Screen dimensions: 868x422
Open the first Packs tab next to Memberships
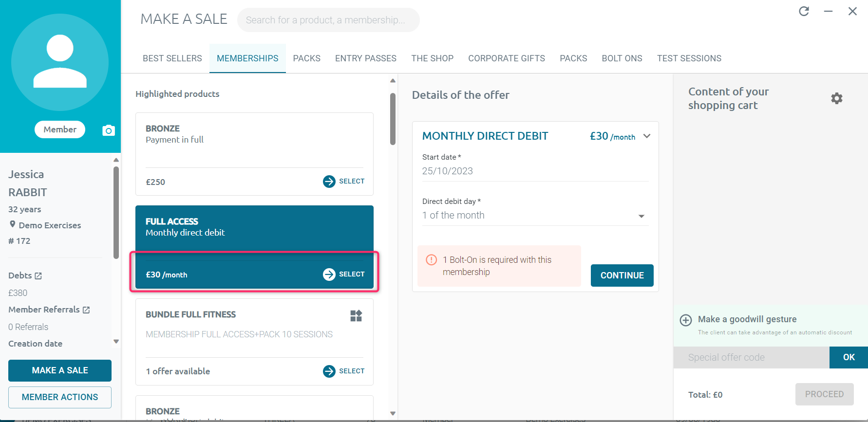307,58
